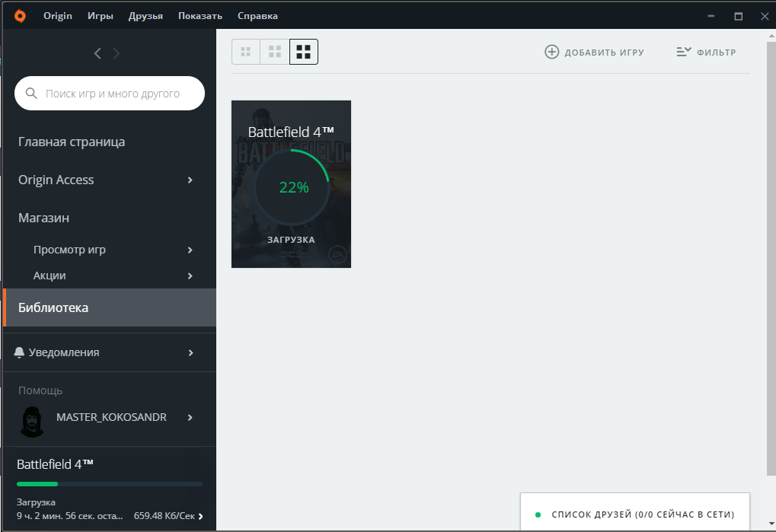Click green online status dot
The height and width of the screenshot is (532, 776).
click(x=538, y=514)
